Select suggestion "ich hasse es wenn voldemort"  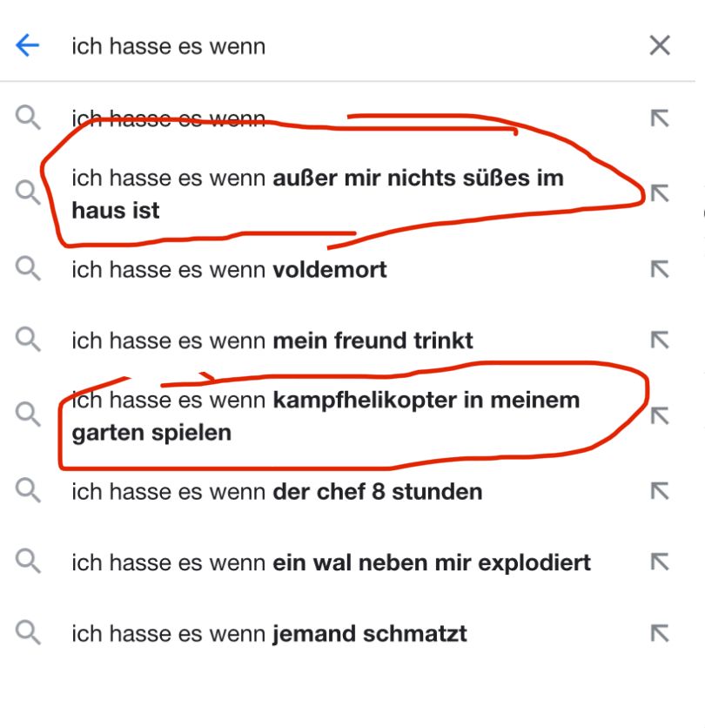point(229,270)
